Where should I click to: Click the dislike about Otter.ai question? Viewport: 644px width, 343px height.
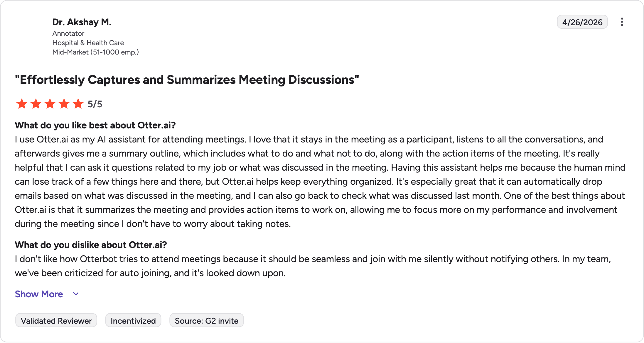click(x=91, y=245)
